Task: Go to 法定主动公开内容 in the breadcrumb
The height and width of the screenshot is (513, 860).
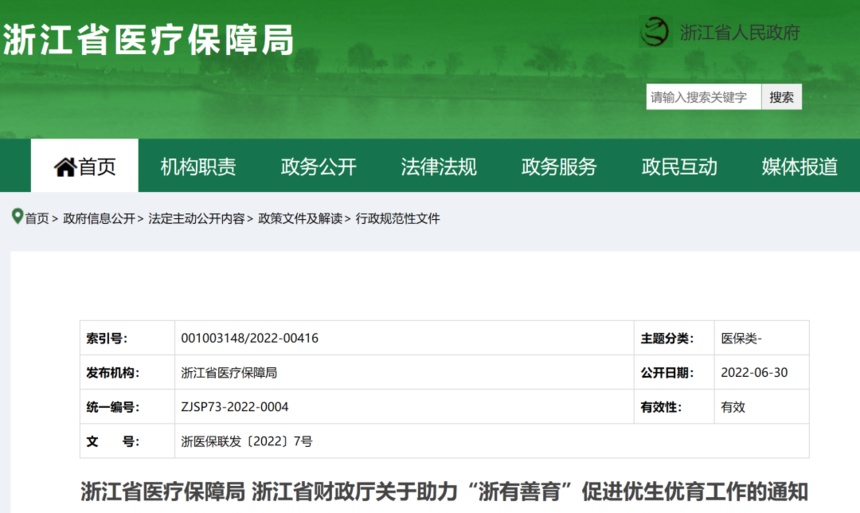Action: (x=196, y=218)
